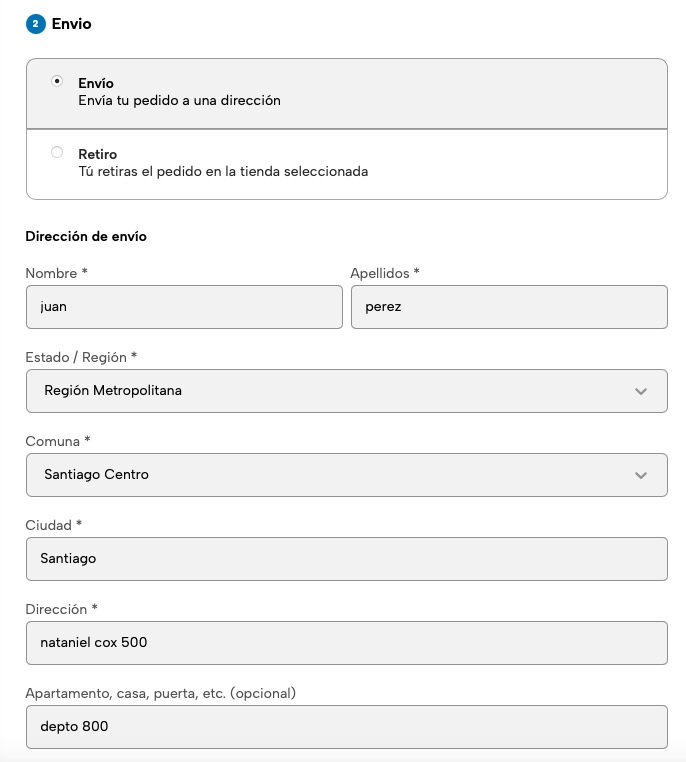Click the Apellidos field label
This screenshot has height=762, width=686.
385,273
